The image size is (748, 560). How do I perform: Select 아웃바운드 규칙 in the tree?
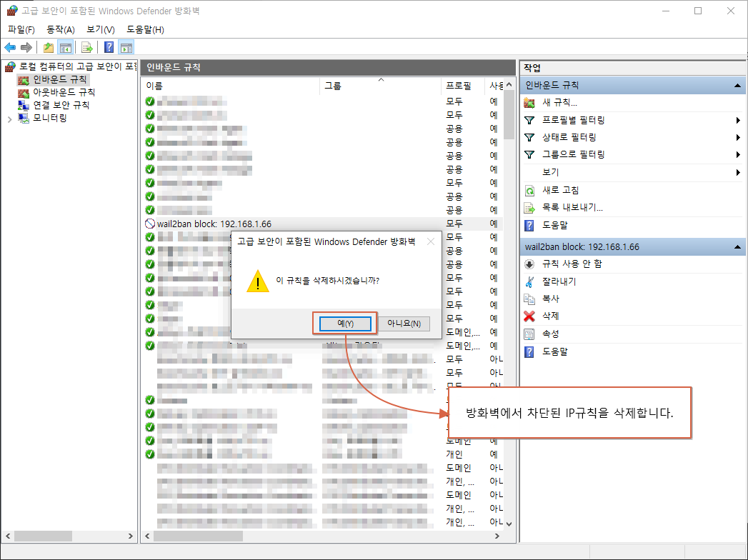(x=64, y=92)
